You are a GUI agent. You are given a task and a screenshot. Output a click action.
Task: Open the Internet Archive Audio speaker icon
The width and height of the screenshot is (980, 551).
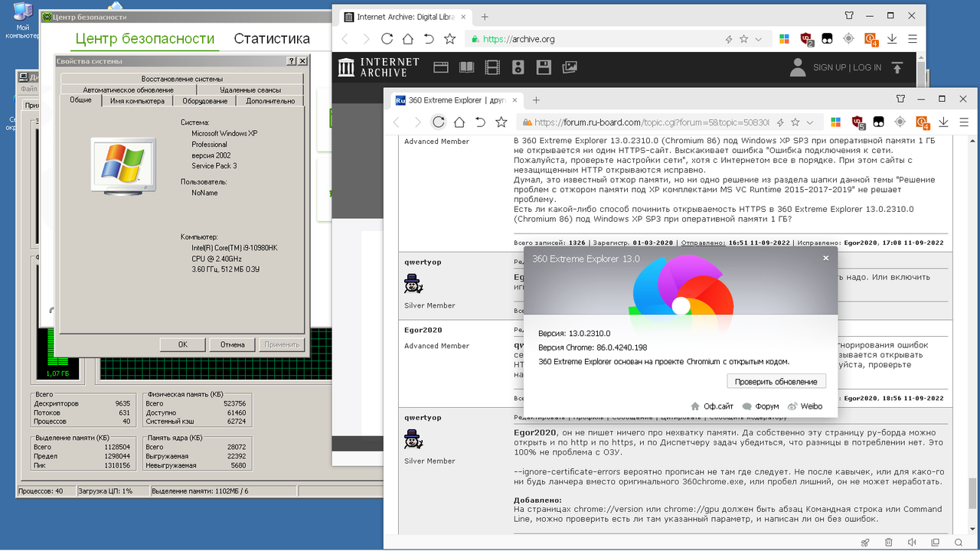pyautogui.click(x=518, y=67)
